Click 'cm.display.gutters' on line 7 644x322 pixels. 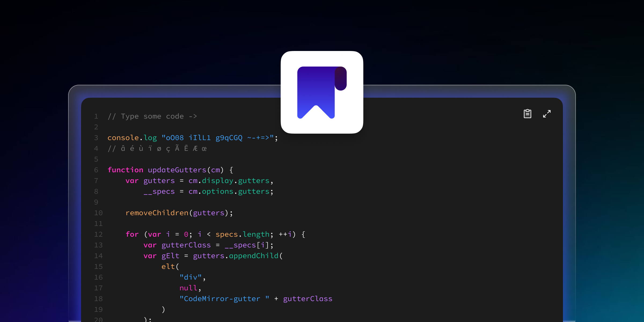(x=229, y=181)
